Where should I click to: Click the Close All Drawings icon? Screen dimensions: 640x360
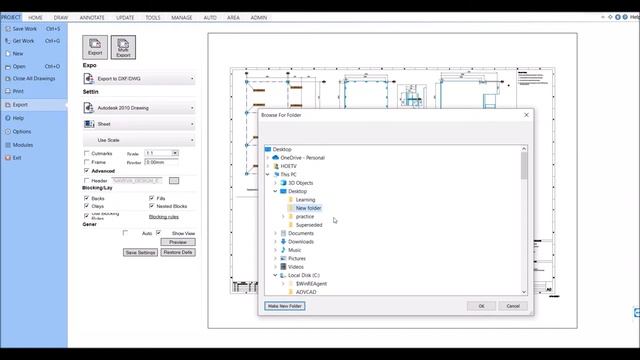click(8, 78)
